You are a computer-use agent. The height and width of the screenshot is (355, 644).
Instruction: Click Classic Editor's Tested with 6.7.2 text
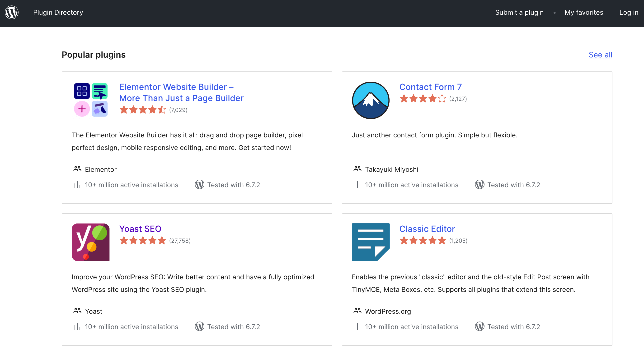pos(513,327)
